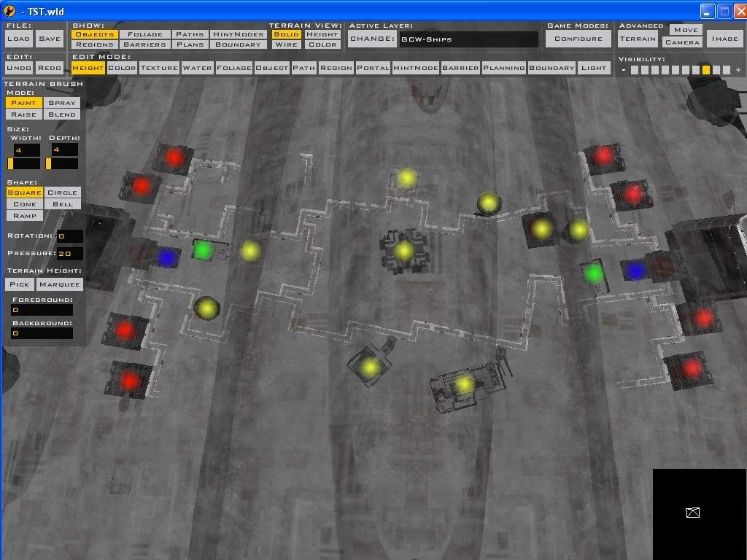The height and width of the screenshot is (560, 747).
Task: Save the world file
Action: click(50, 39)
